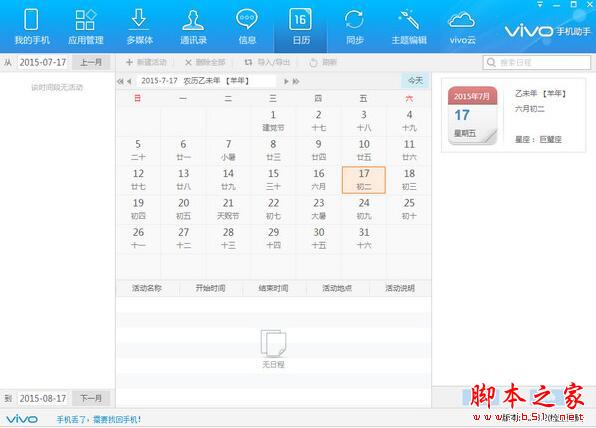The width and height of the screenshot is (596, 428).
Task: Switch to the 日历 calendar tab
Action: 301,27
